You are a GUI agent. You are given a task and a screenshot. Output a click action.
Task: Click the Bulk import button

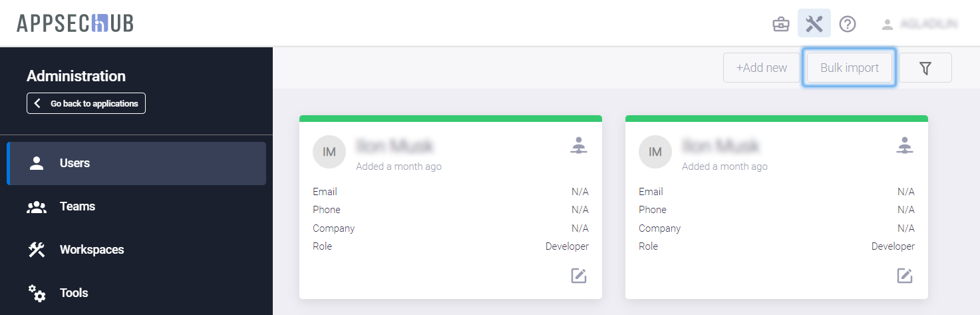click(x=849, y=68)
